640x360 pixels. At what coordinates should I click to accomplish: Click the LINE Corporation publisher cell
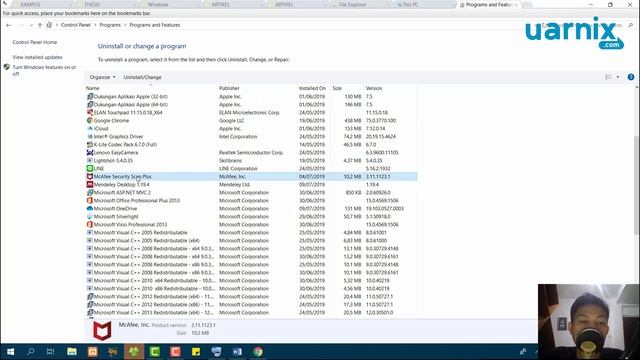click(x=238, y=169)
